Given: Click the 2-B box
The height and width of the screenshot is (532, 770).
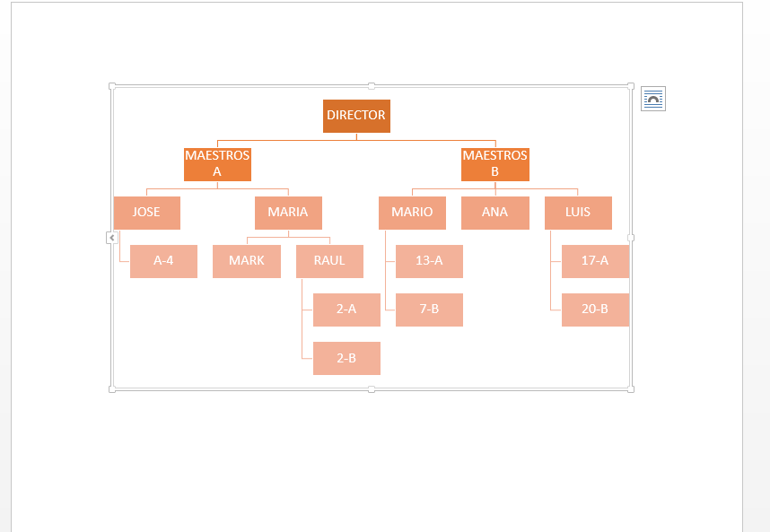Looking at the screenshot, I should pyautogui.click(x=346, y=358).
